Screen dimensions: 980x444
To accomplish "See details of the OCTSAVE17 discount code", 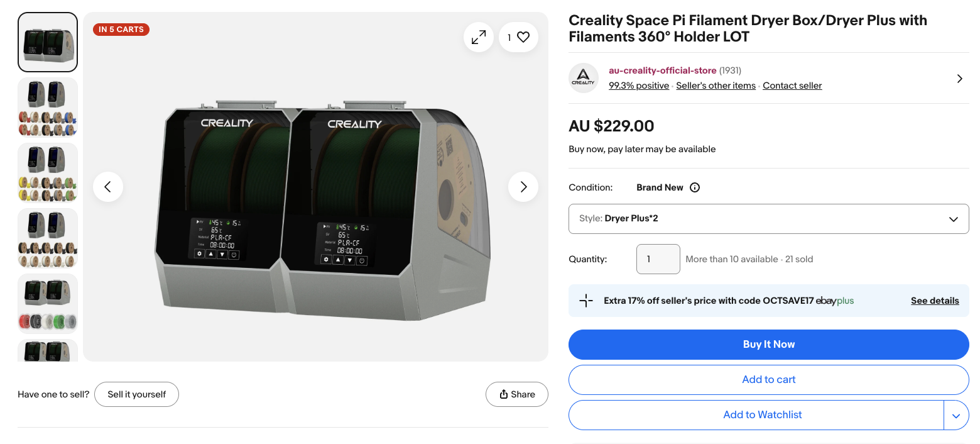I will point(934,301).
